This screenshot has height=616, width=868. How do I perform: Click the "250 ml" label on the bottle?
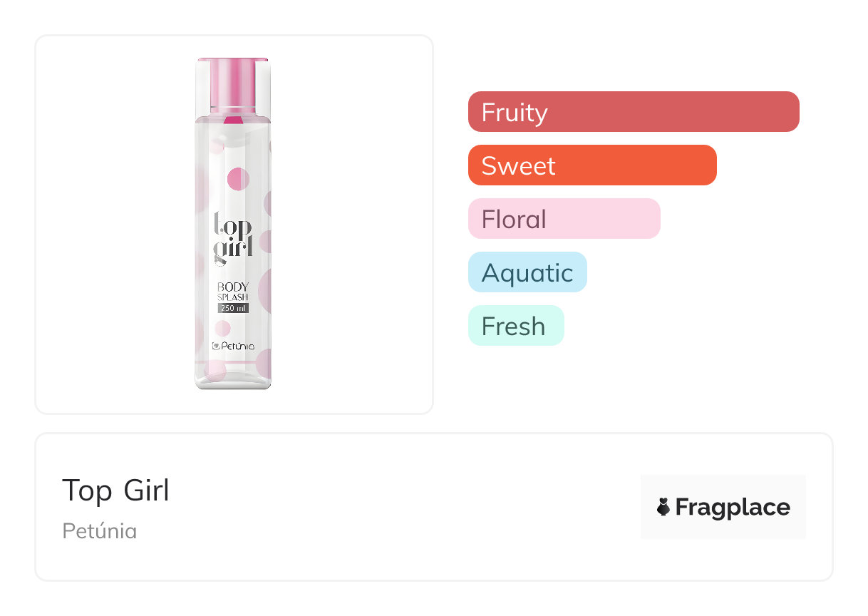233,308
